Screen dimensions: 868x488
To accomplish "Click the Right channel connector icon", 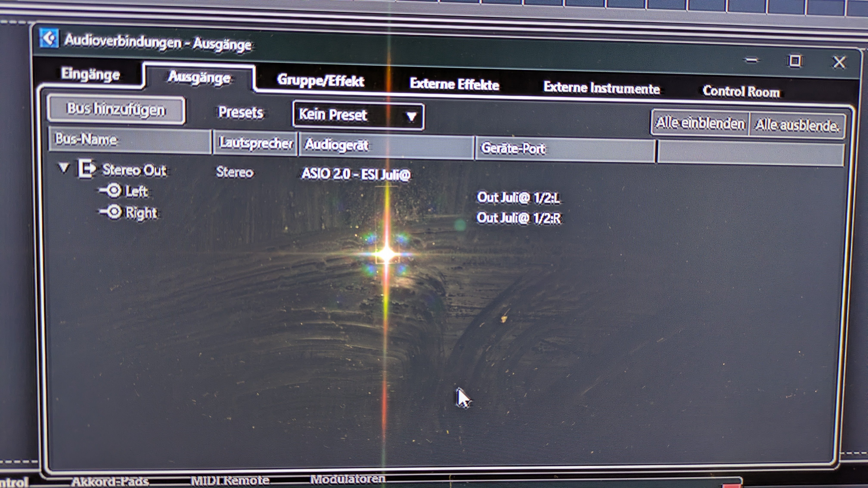I will click(x=111, y=212).
